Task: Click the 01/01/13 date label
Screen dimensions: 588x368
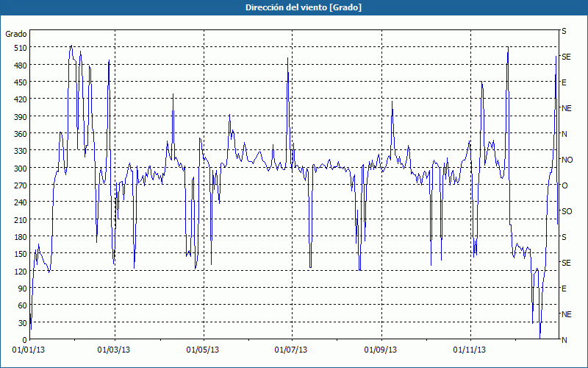Action: pos(29,350)
